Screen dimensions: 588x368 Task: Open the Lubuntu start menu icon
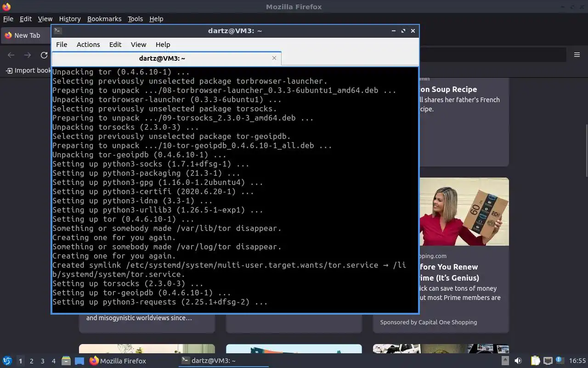7,361
